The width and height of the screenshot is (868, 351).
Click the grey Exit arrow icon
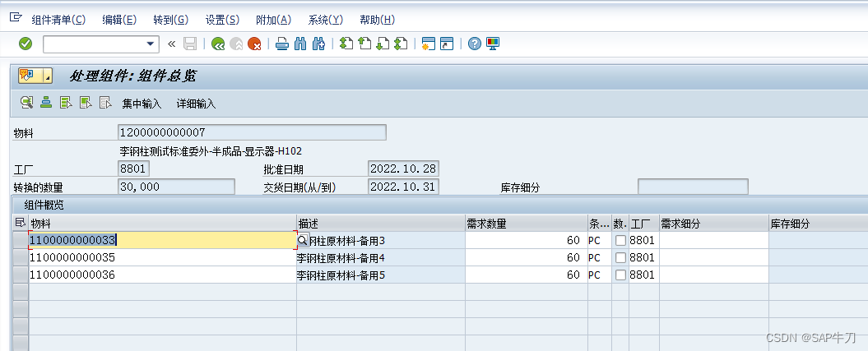pos(236,44)
